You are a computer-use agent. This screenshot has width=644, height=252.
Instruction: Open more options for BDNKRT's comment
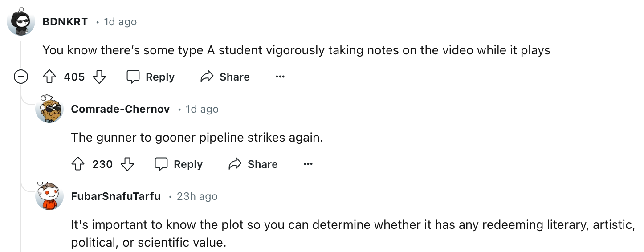coord(280,77)
